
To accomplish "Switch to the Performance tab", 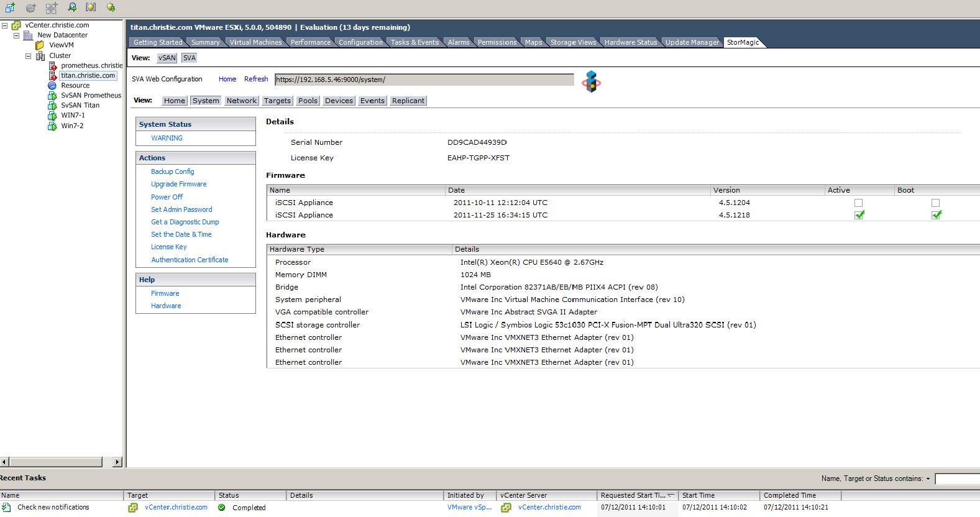I will (311, 42).
